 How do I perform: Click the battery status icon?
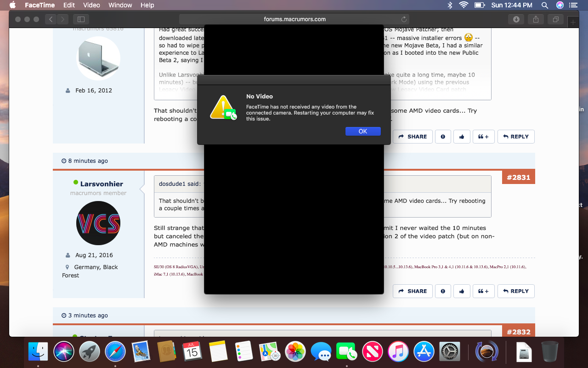pos(480,5)
